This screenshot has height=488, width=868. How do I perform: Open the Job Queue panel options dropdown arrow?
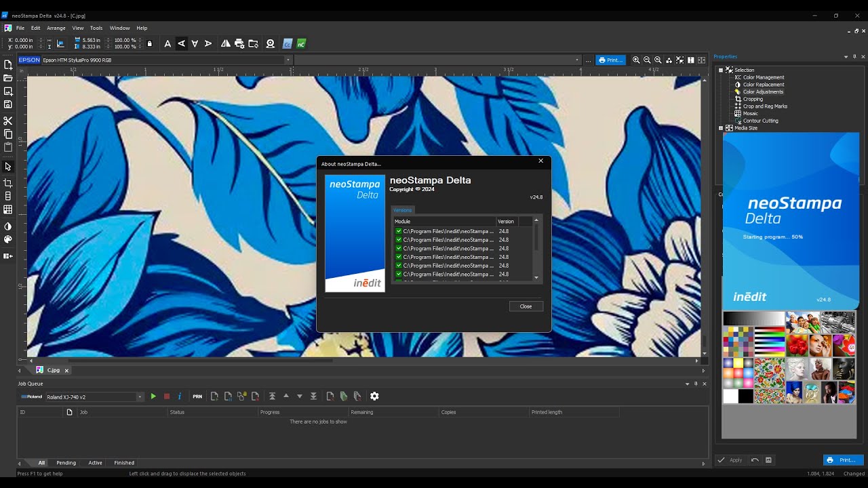pos(687,384)
